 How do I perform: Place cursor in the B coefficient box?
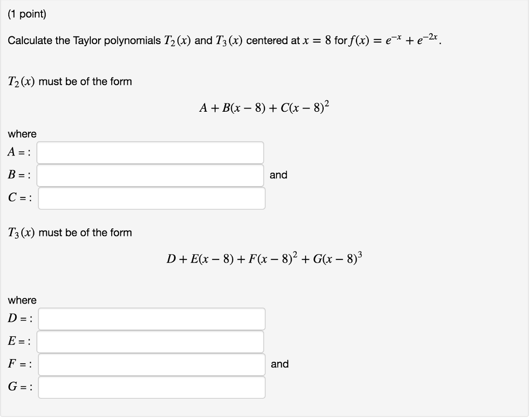coord(151,175)
